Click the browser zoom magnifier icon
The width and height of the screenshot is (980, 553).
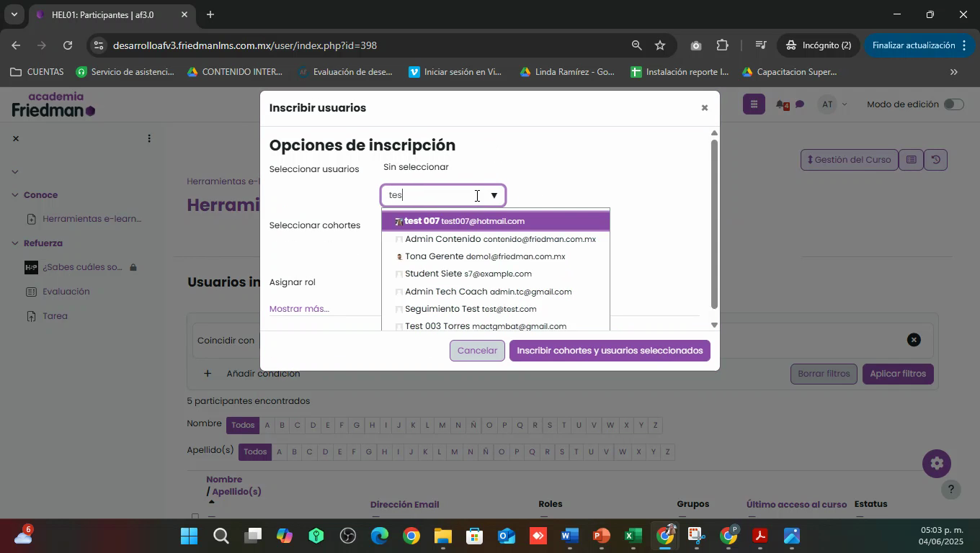point(636,45)
